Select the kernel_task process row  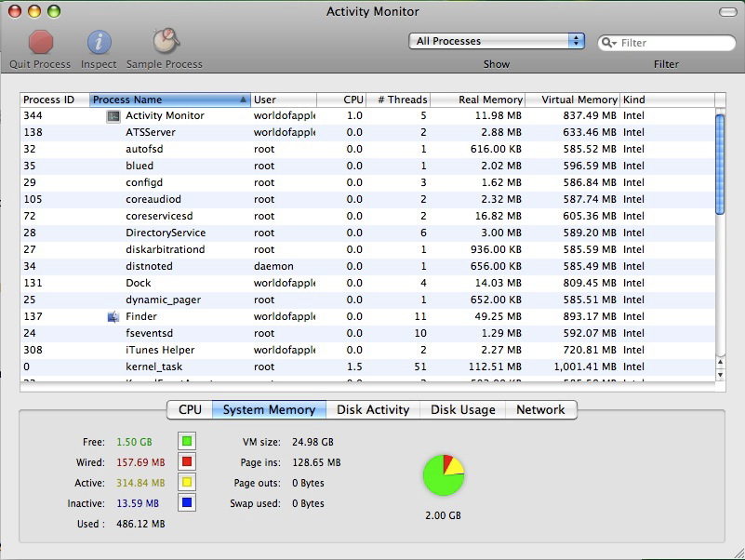(367, 367)
